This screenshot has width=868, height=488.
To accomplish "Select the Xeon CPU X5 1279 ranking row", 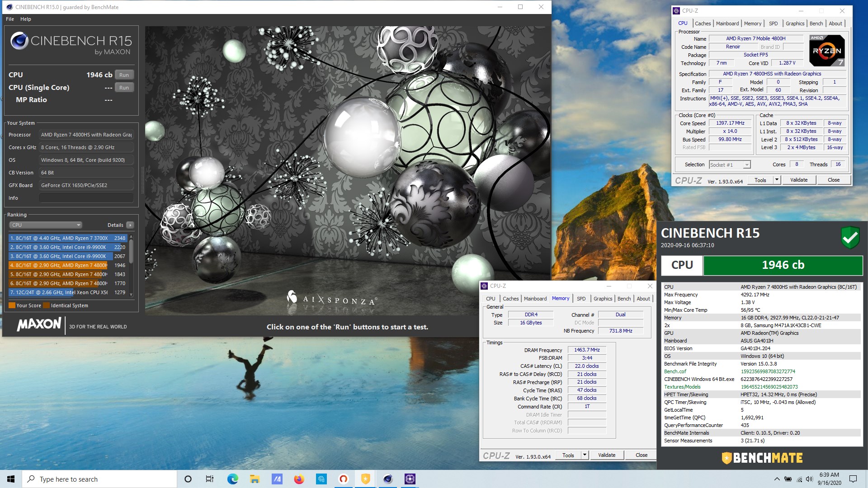I will point(68,292).
